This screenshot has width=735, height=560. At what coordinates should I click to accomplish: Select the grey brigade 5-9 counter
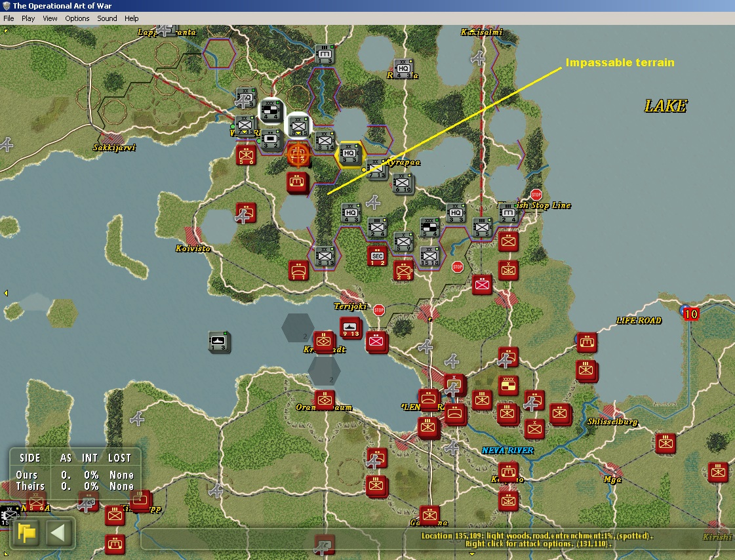point(403,242)
